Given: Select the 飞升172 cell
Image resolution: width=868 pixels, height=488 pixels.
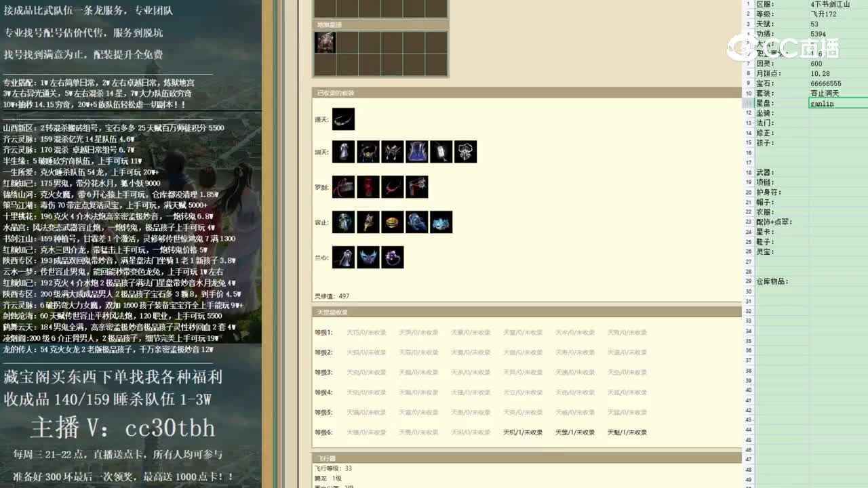Looking at the screenshot, I should click(838, 14).
